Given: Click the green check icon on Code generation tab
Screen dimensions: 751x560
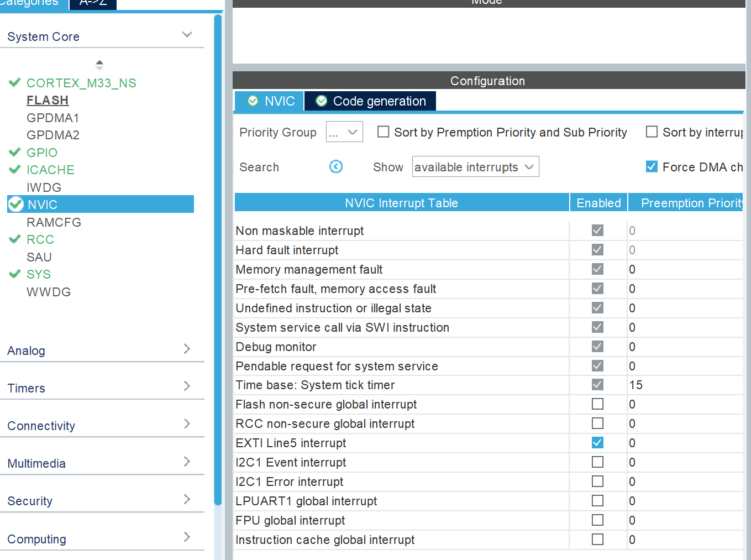Looking at the screenshot, I should click(x=321, y=101).
